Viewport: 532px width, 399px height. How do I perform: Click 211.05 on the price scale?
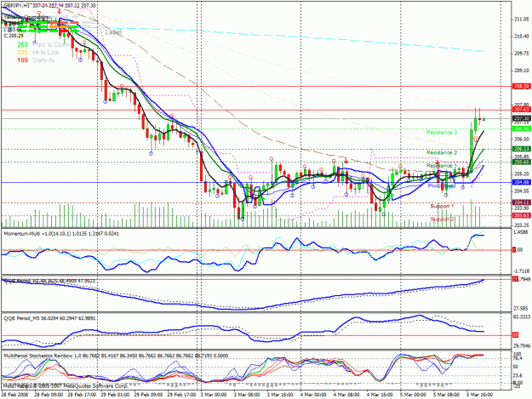pyautogui.click(x=522, y=20)
